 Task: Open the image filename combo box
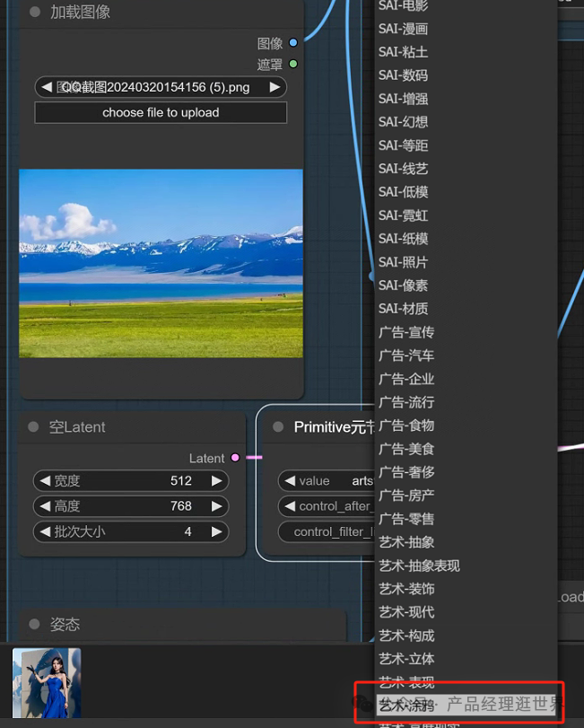point(161,87)
